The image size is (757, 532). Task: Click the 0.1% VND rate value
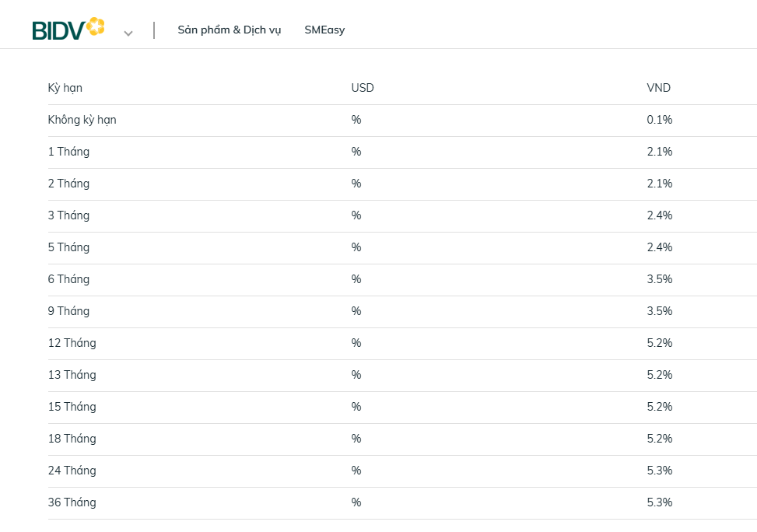click(659, 120)
